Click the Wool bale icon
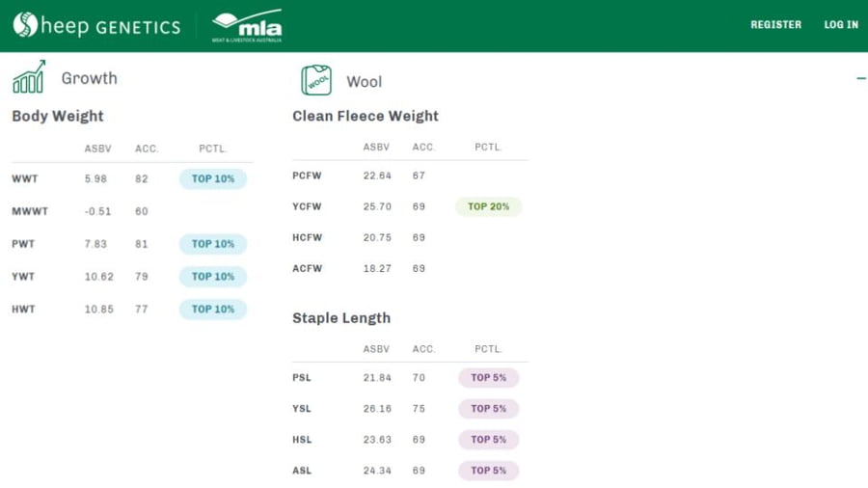Screen dimensions: 868x488 click(x=316, y=80)
